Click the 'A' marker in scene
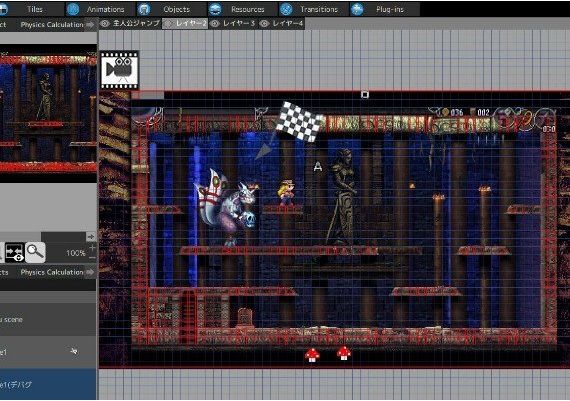Image resolution: width=570 pixels, height=401 pixels. (318, 167)
